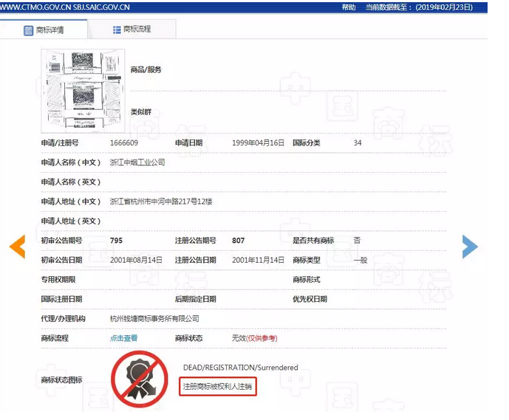The height and width of the screenshot is (420, 509).
Task: Select trademark status 无效(仅供参考)
Action: click(x=254, y=338)
